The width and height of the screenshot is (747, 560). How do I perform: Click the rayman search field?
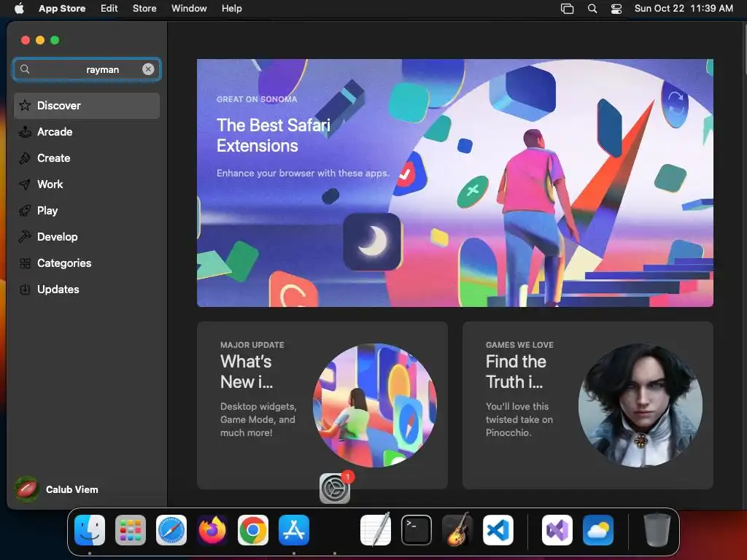[x=87, y=69]
